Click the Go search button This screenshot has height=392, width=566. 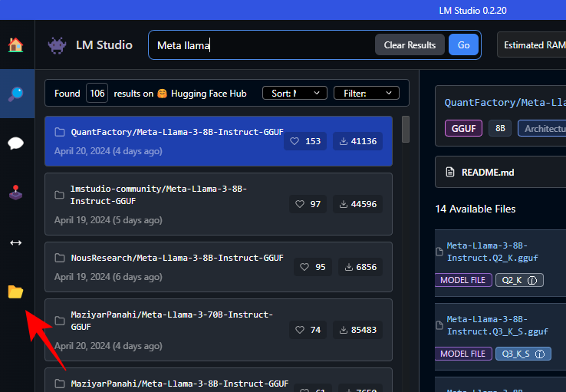tap(463, 44)
